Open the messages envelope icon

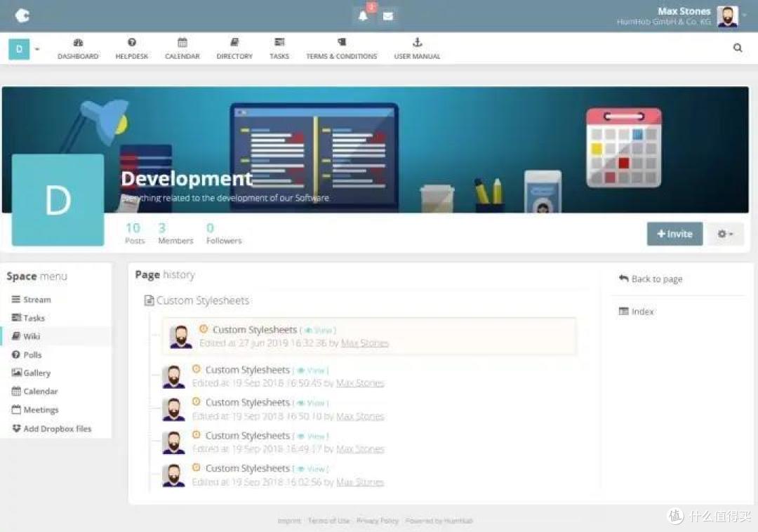(x=387, y=16)
